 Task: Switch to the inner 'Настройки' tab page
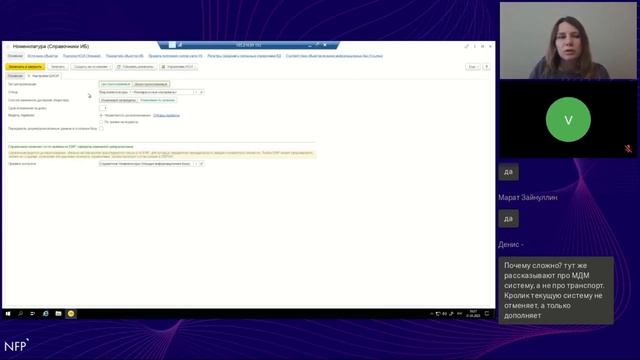click(44, 76)
